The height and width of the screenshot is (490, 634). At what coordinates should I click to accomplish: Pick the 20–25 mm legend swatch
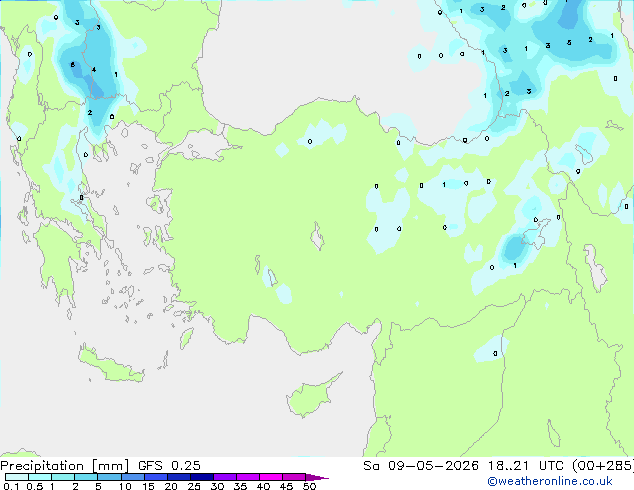coord(179,477)
